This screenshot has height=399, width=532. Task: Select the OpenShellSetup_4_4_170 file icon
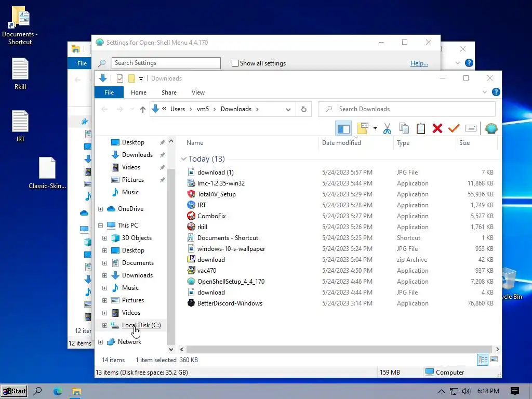point(191,281)
